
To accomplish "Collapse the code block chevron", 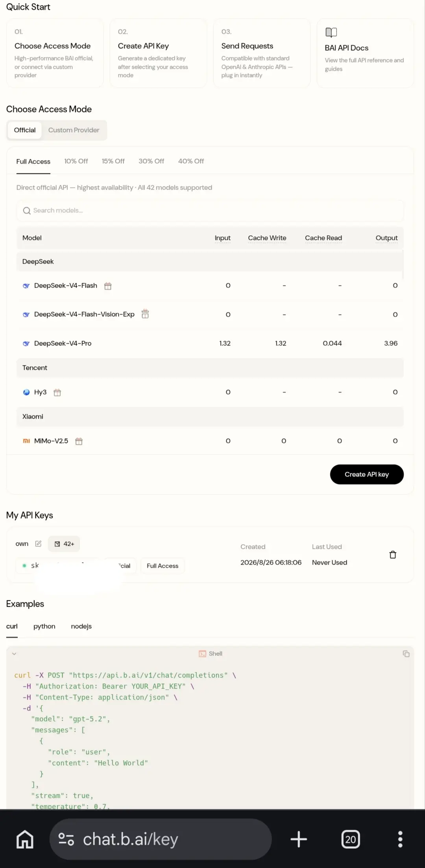I will pos(14,654).
